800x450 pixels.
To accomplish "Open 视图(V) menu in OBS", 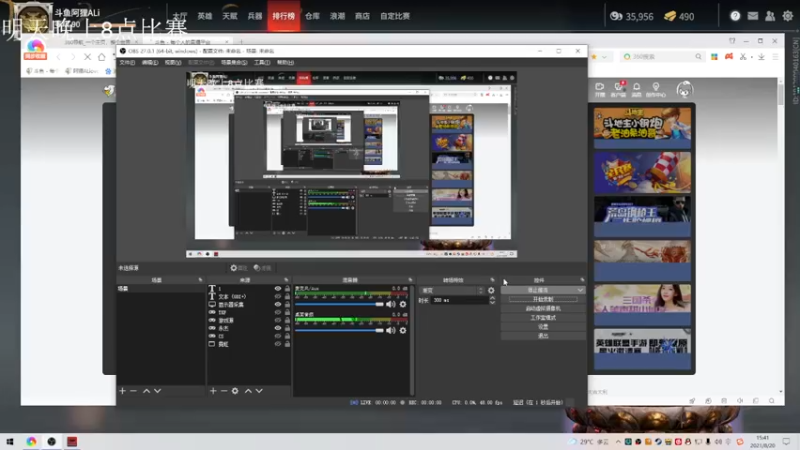I will pos(173,63).
